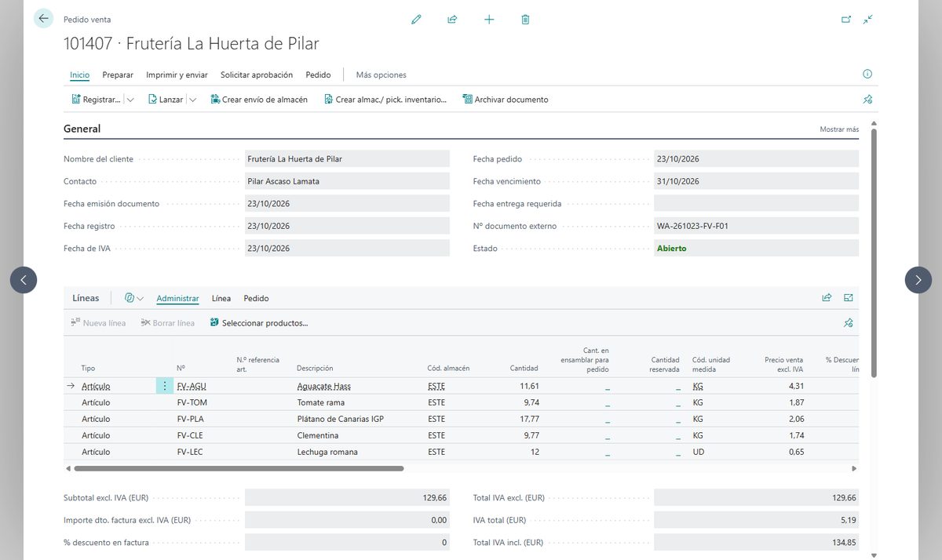Screen dimensions: 942x560
Task: Click the Nombre del cliente field
Action: pos(347,158)
